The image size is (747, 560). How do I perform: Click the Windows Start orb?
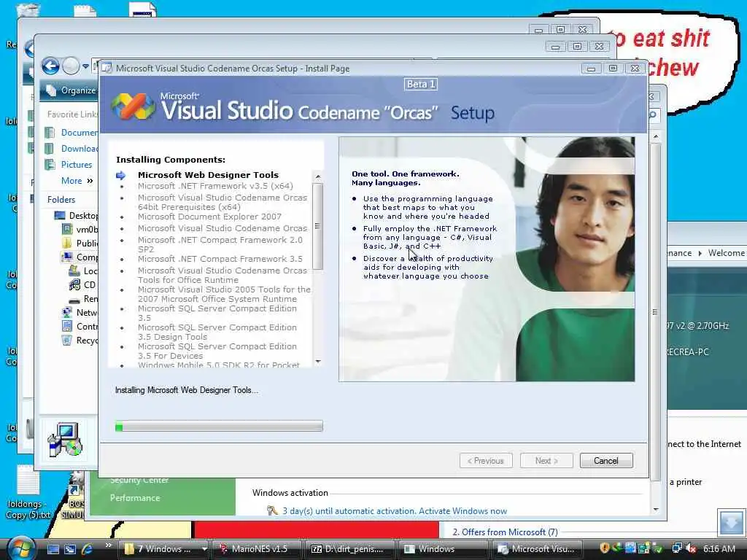(x=20, y=548)
